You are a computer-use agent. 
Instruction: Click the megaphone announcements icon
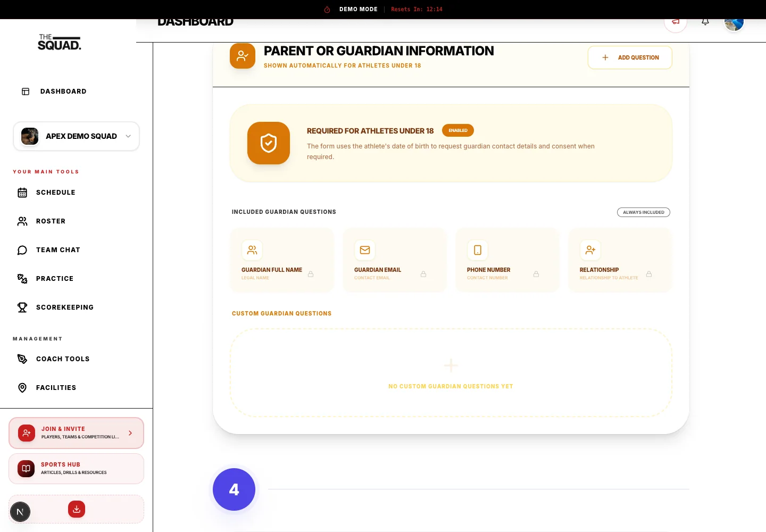coord(676,22)
